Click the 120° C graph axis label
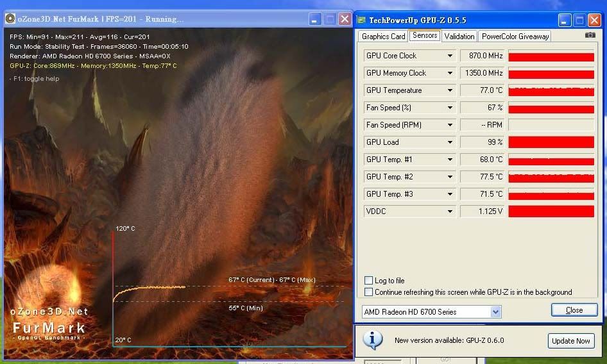This screenshot has height=364, width=607. 125,229
